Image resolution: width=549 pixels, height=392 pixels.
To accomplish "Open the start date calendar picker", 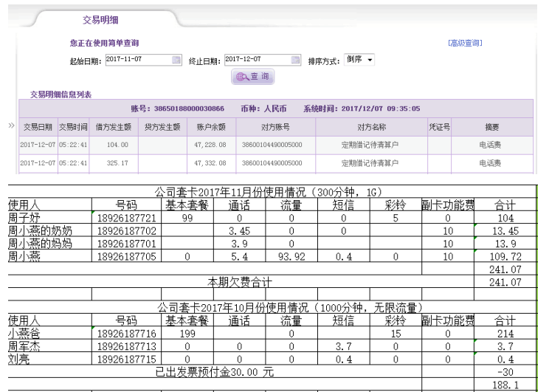I will click(176, 61).
